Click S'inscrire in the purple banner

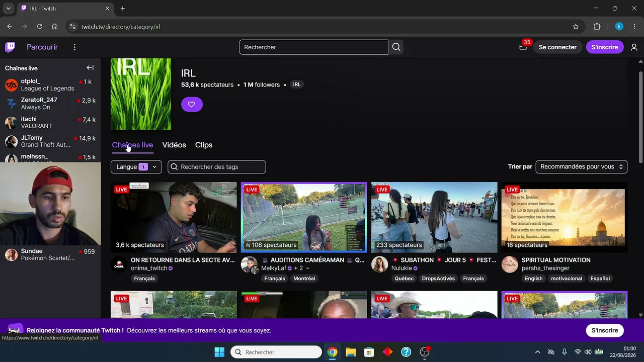coord(605,330)
